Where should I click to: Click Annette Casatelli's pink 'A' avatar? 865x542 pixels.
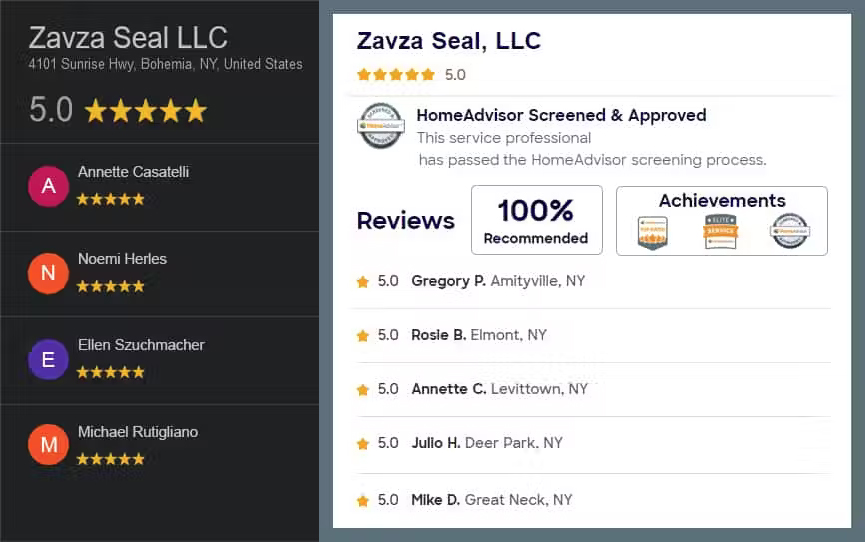tap(49, 186)
